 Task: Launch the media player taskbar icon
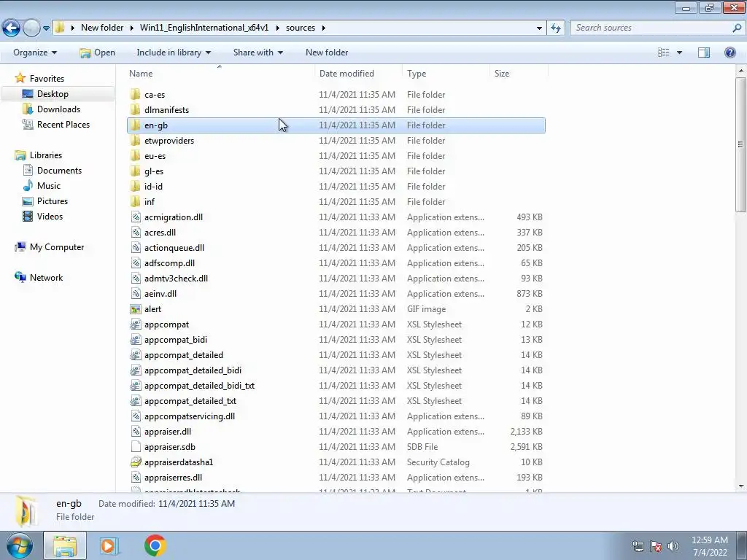pos(109,545)
